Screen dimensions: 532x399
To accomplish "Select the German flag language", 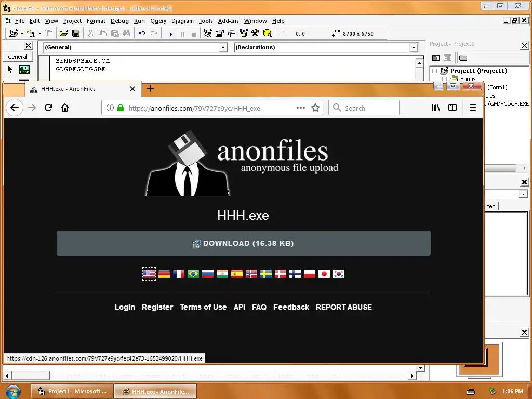I will pos(164,274).
